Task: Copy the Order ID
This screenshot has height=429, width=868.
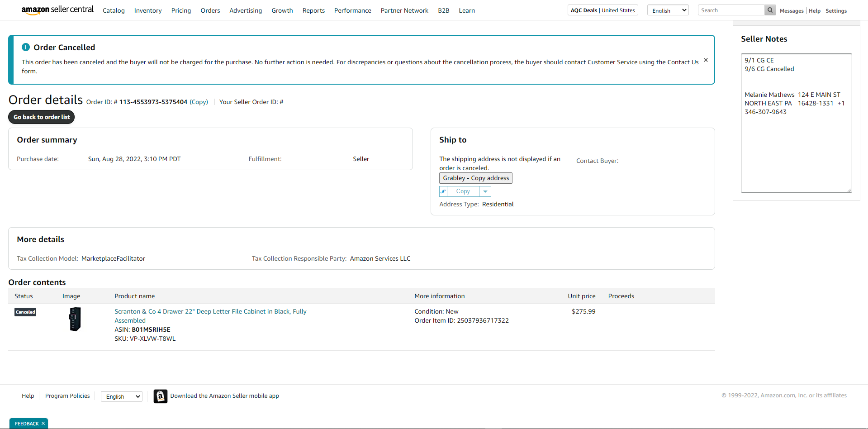Action: pyautogui.click(x=199, y=102)
